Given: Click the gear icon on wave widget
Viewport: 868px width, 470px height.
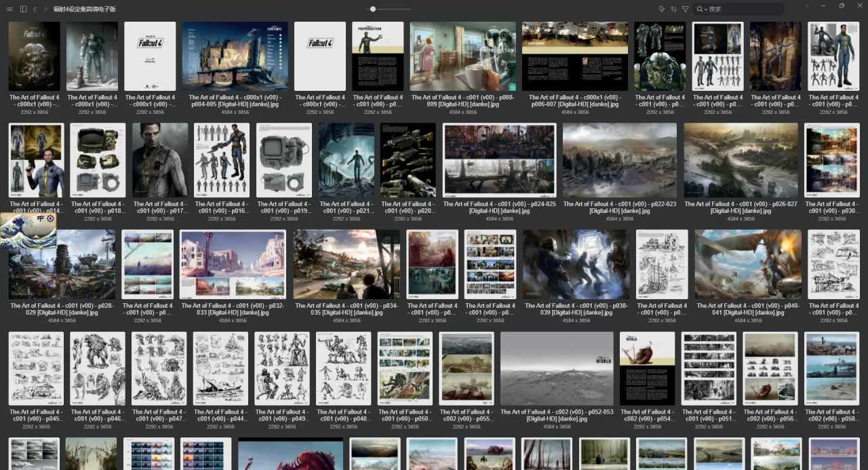Looking at the screenshot, I should pyautogui.click(x=50, y=219).
